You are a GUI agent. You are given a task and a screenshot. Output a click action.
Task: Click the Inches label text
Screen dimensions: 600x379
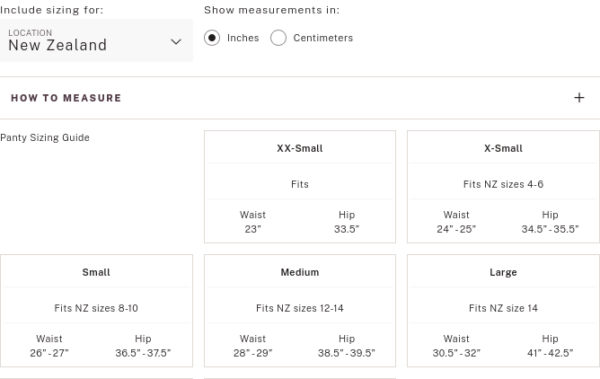[243, 38]
